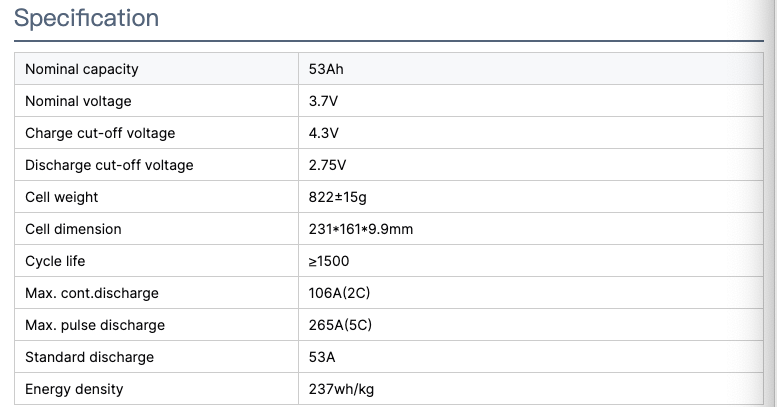Image resolution: width=777 pixels, height=407 pixels.
Task: Select the Max. cont.discharge label
Action: coord(92,293)
